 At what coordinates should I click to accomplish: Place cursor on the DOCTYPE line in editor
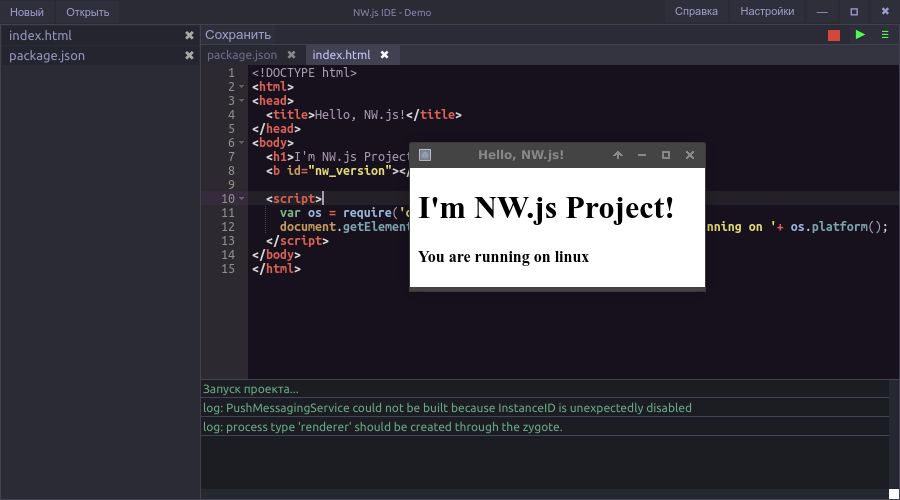tap(304, 73)
